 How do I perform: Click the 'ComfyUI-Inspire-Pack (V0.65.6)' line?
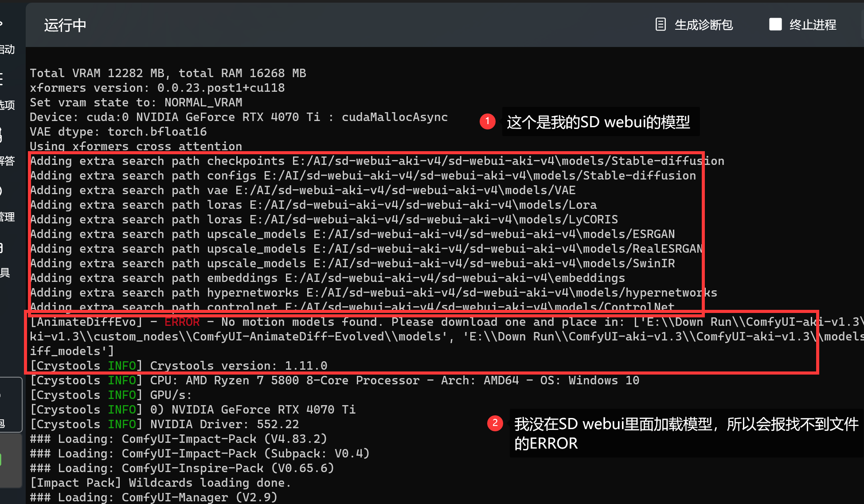pos(182,468)
